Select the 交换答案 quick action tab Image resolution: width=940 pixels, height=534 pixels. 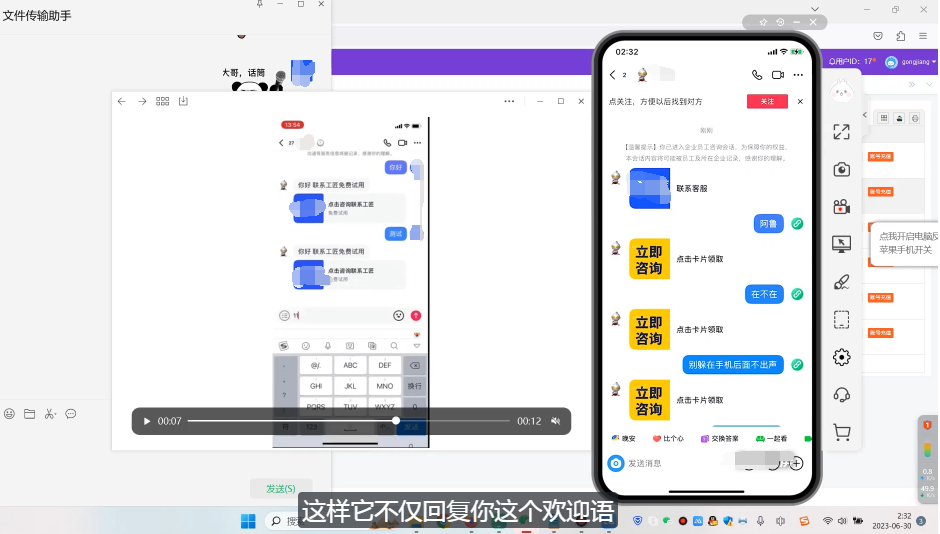720,438
